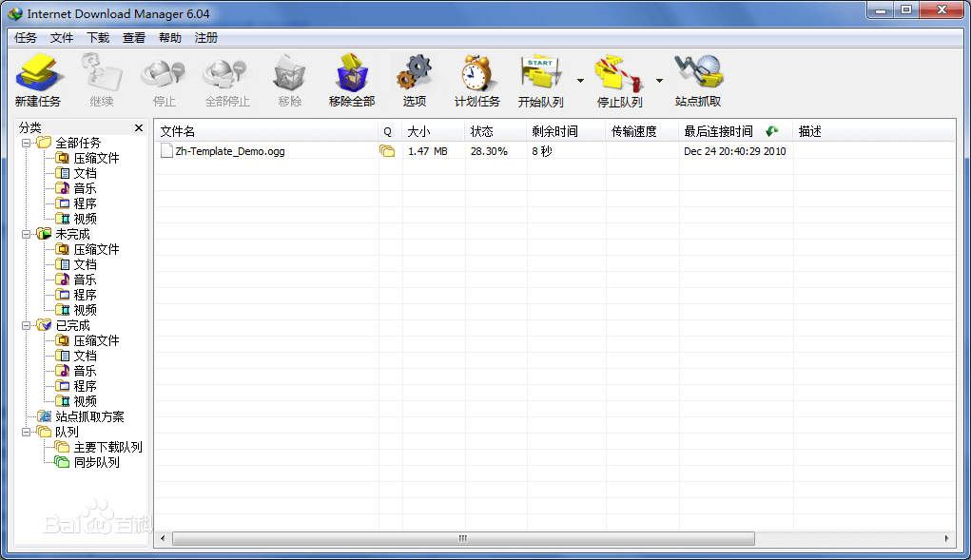Open the 查看 menu
This screenshot has height=560, width=971.
click(x=134, y=38)
